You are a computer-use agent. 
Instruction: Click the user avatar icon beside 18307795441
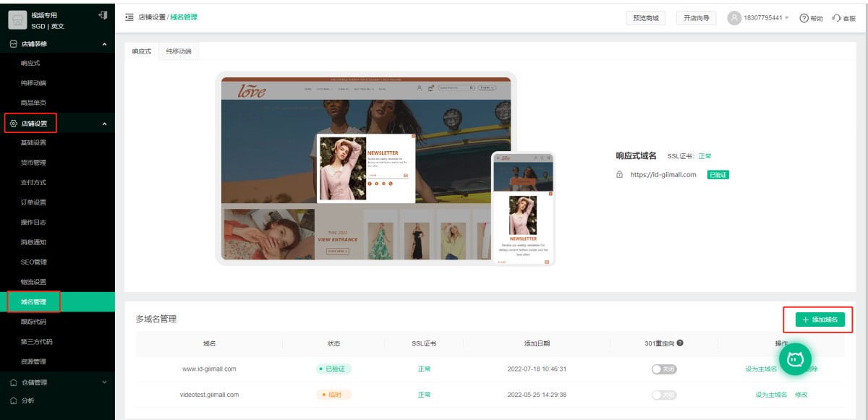734,17
